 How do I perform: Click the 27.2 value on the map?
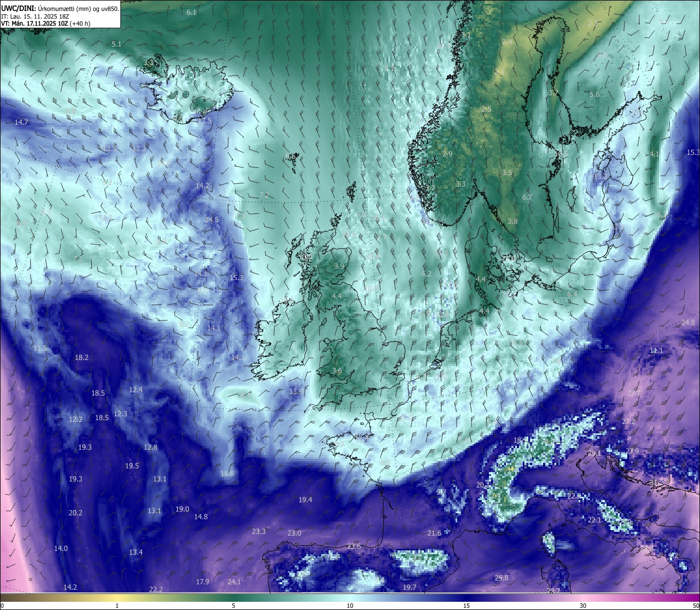tap(628, 421)
